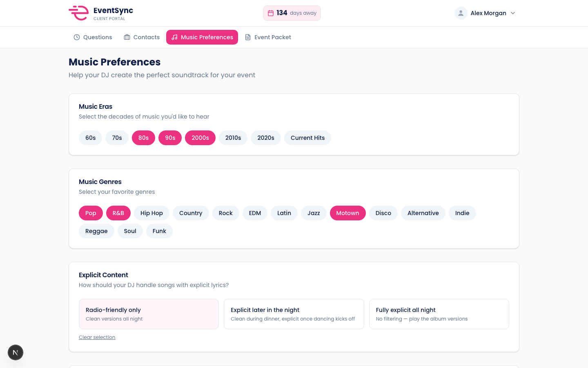Deselect the R&B genre chip
This screenshot has height=368, width=588.
pos(118,213)
